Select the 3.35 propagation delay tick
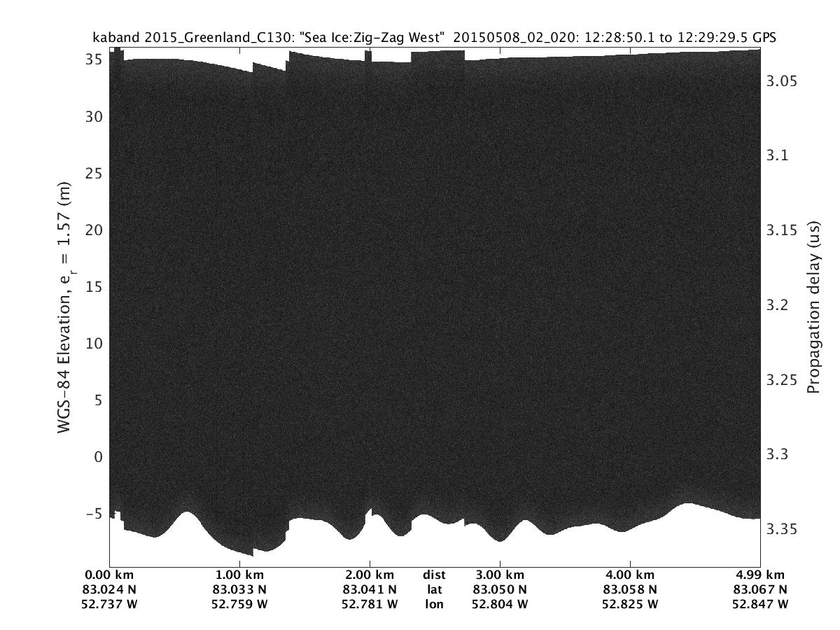 pos(783,528)
